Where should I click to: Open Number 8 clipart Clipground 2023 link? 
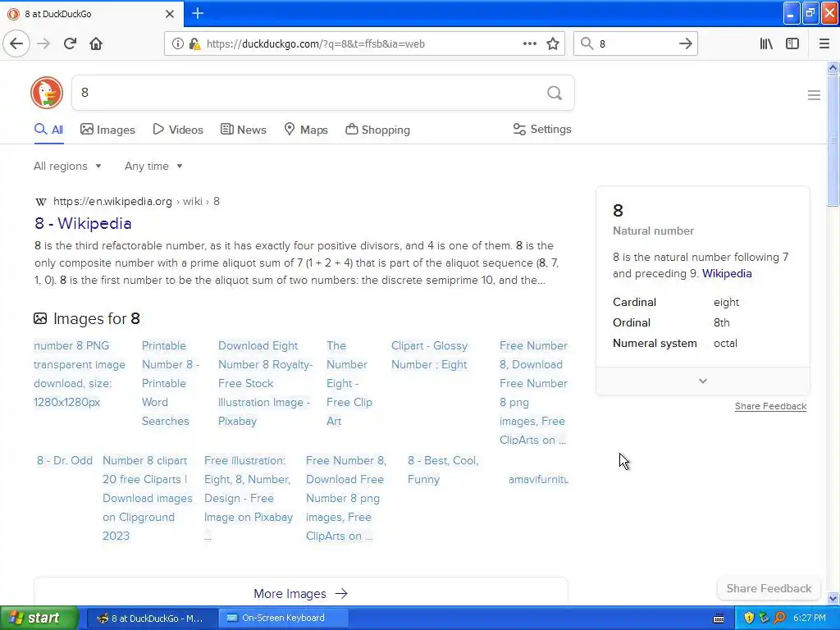pos(148,498)
